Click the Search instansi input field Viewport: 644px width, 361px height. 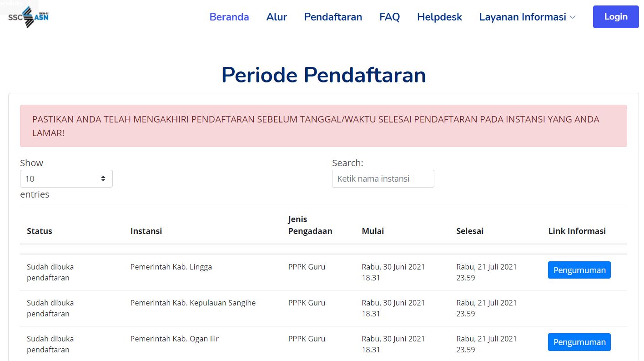click(382, 178)
